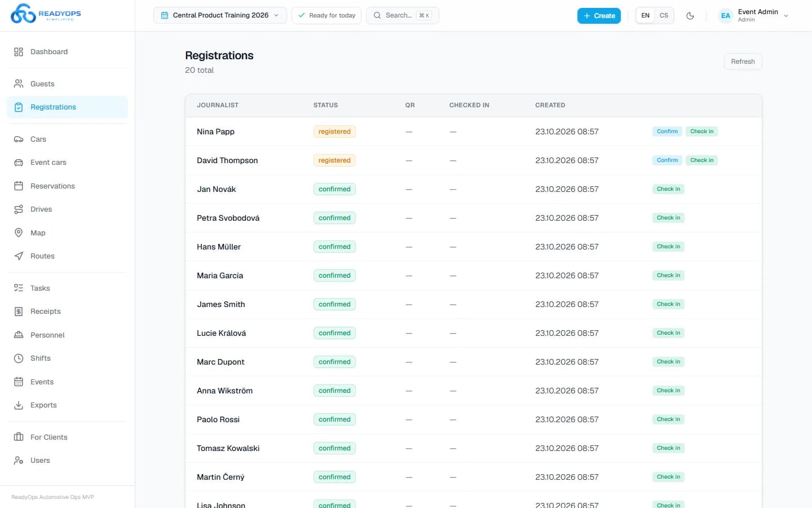
Task: Open the Exports page
Action: [x=68, y=405]
